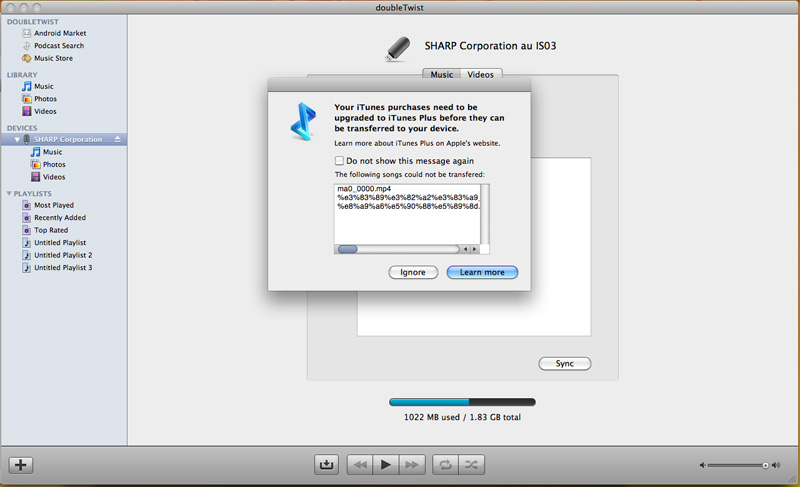The height and width of the screenshot is (487, 800).
Task: Open Untitled Playlist
Action: click(x=60, y=243)
